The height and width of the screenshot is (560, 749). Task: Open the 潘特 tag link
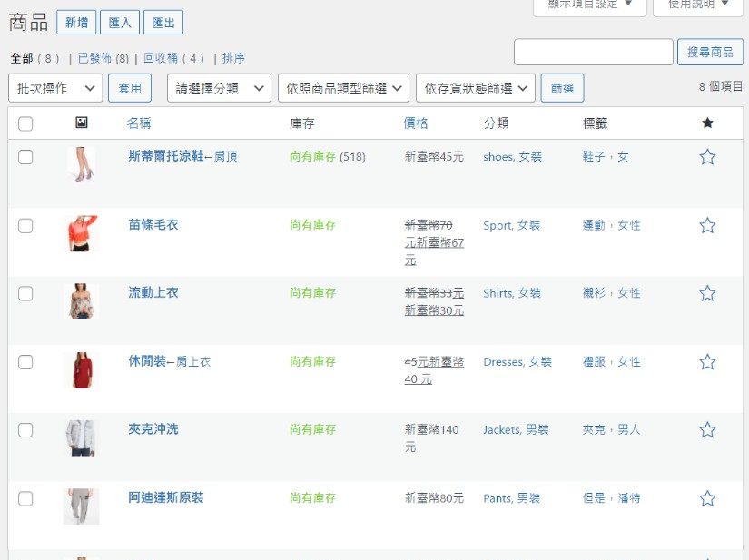click(x=628, y=498)
